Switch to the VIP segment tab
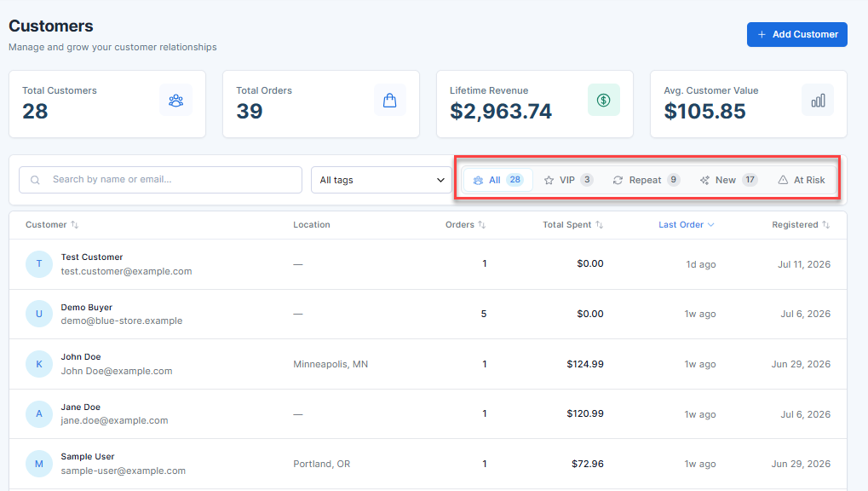Image resolution: width=868 pixels, height=491 pixels. pyautogui.click(x=568, y=180)
